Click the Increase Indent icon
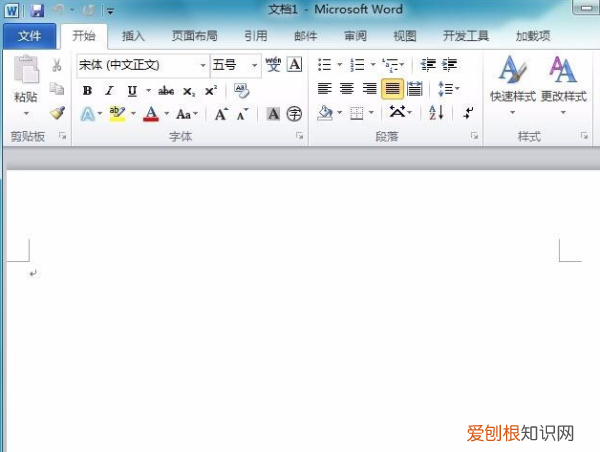 tap(450, 65)
